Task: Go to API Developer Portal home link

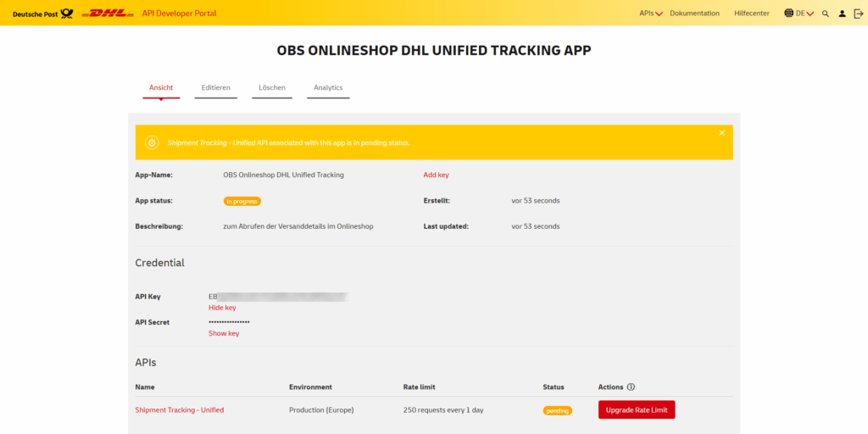Action: [x=180, y=14]
